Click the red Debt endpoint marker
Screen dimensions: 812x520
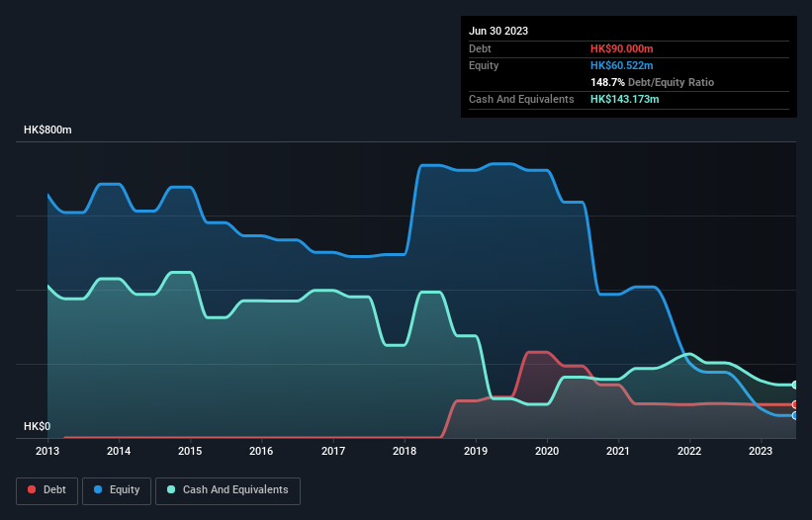click(795, 404)
